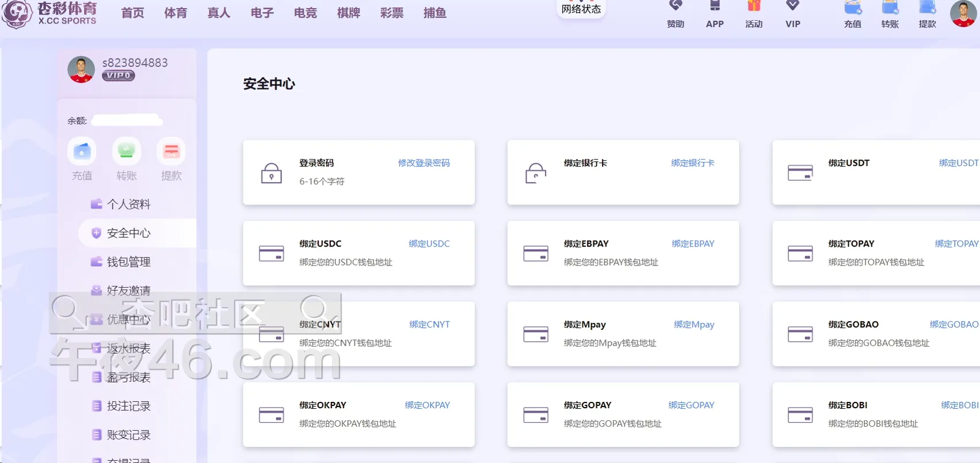Viewport: 980px width, 463px height.
Task: Click the header 充值 wallet icon
Action: [853, 8]
